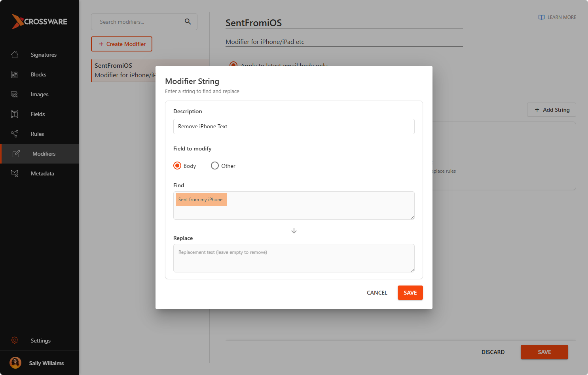Click the SentFromiOS modifier name field
The image size is (588, 375).
(344, 23)
